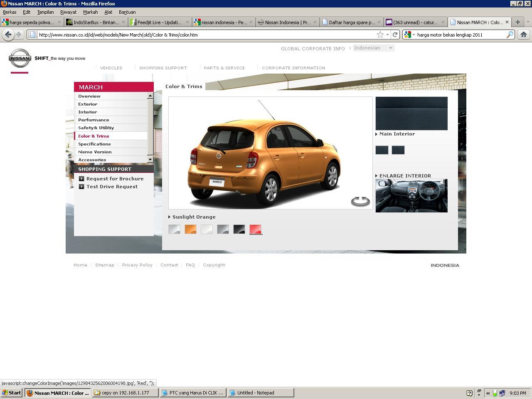Screen dimensions: 532x399
Task: Open Riwayat menu
Action: pyautogui.click(x=68, y=12)
